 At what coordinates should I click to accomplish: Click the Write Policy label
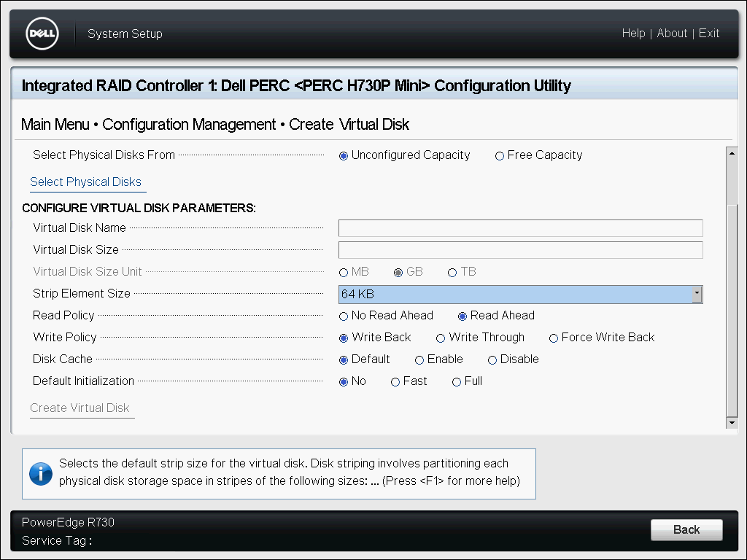pyautogui.click(x=65, y=337)
